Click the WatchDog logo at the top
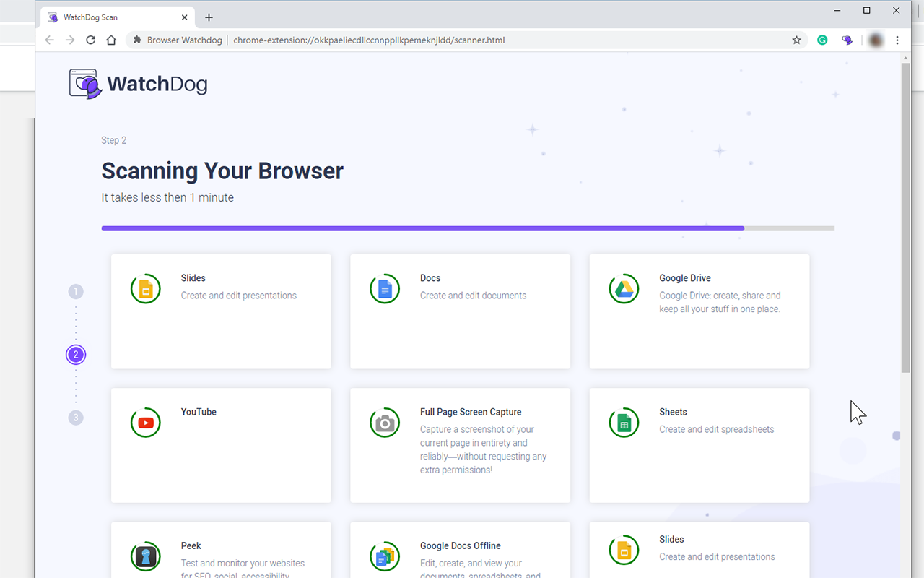This screenshot has height=578, width=924. pyautogui.click(x=137, y=83)
